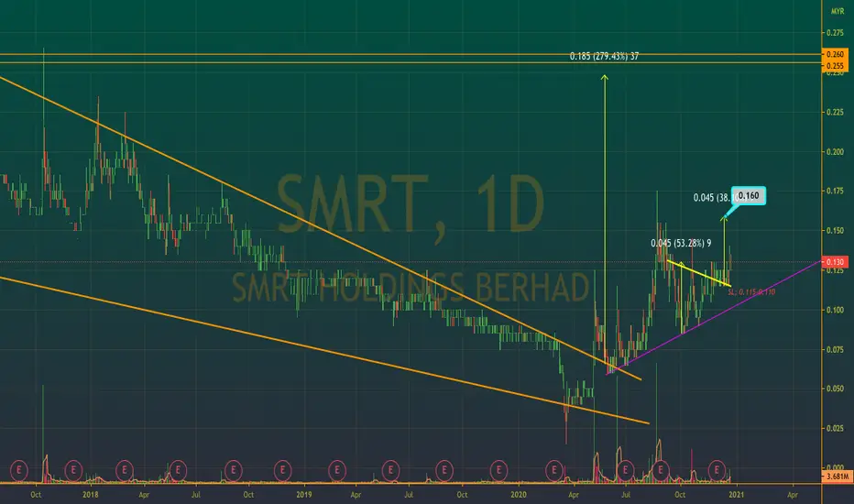The width and height of the screenshot is (854, 504).
Task: Click the 0.075 price axis label
Action: point(835,349)
